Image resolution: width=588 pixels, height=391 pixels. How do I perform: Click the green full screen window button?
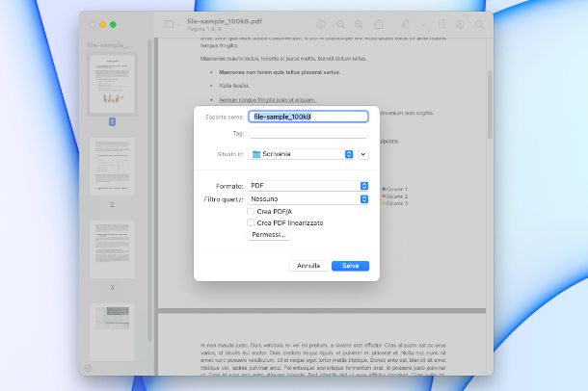point(113,25)
